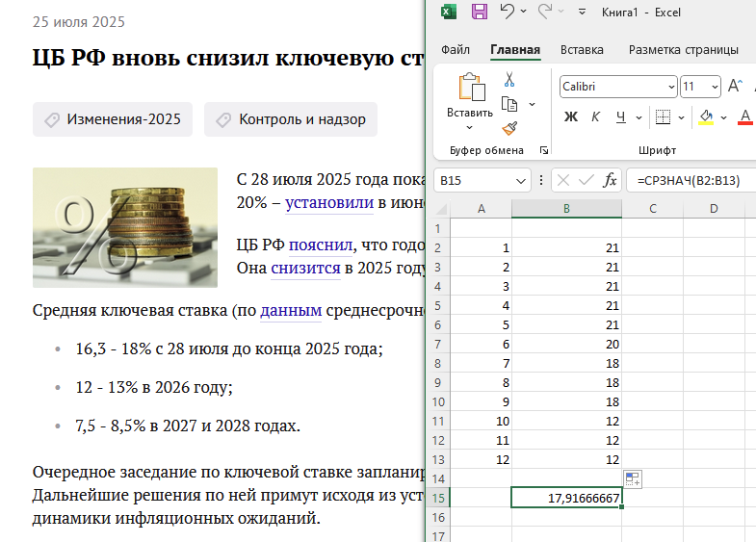This screenshot has height=542, width=756.
Task: Select column A header
Action: pos(481,209)
